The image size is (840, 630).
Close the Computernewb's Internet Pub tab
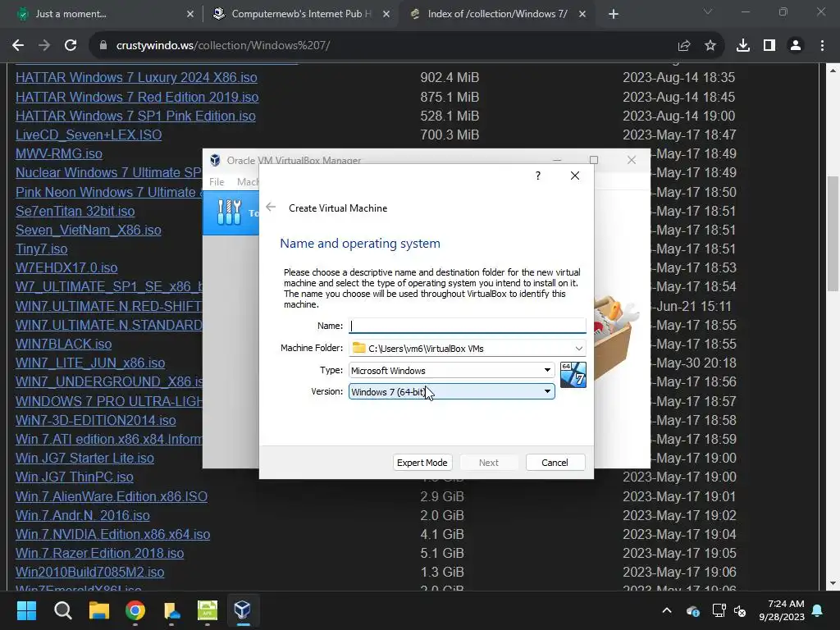click(x=386, y=14)
